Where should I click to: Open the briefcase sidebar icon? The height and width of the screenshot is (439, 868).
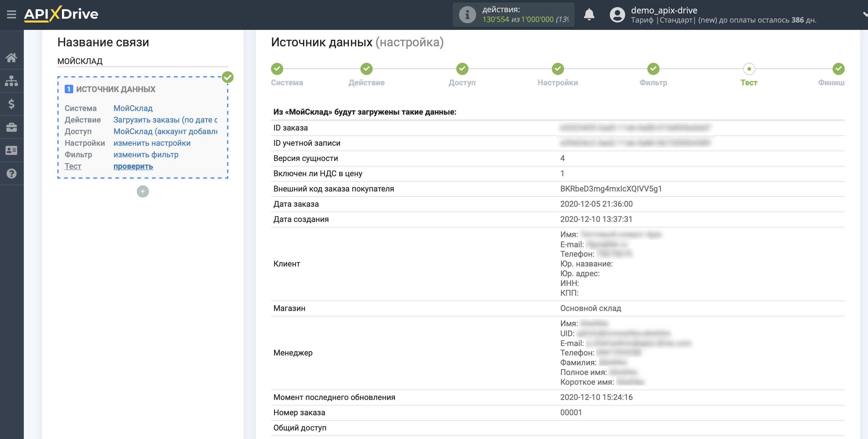[x=12, y=127]
